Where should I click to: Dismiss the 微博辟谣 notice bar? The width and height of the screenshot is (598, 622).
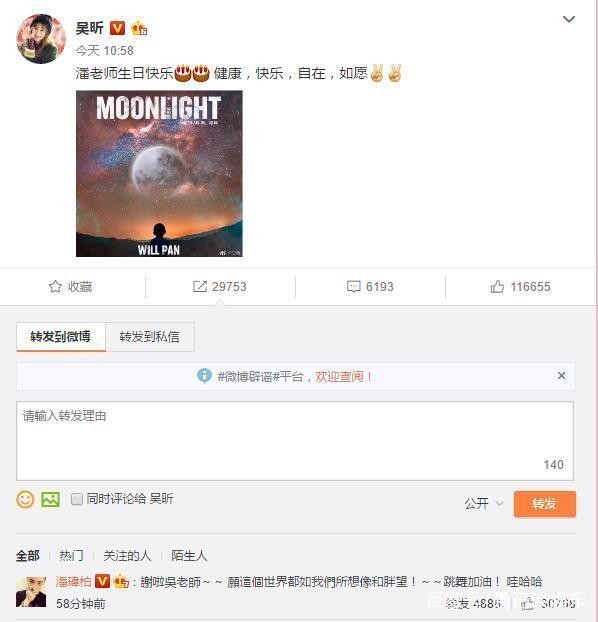pos(561,376)
